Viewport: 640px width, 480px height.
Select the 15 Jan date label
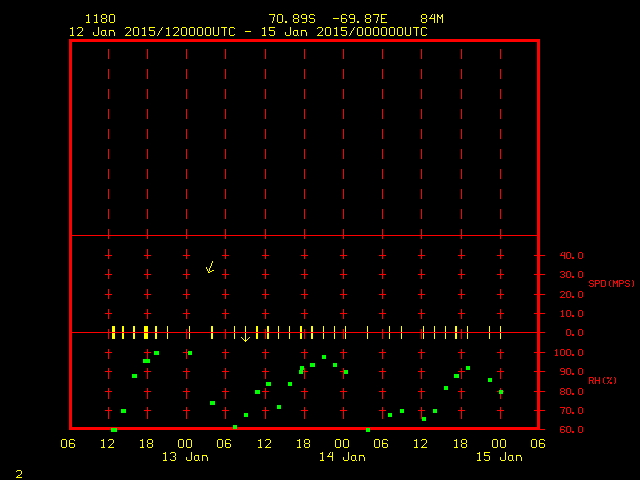click(x=498, y=457)
